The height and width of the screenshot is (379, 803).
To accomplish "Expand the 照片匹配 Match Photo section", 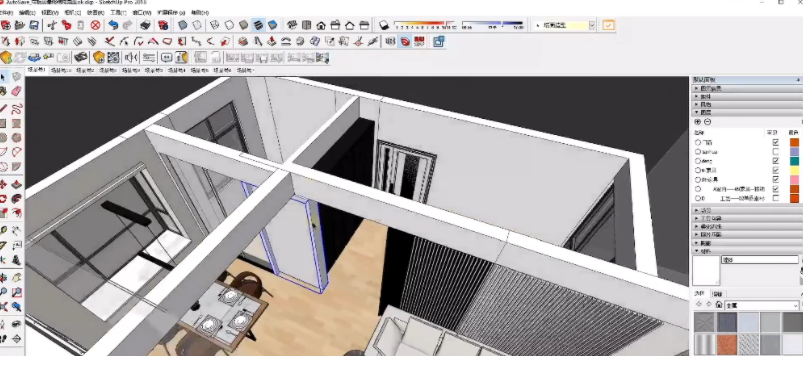I will coord(746,235).
